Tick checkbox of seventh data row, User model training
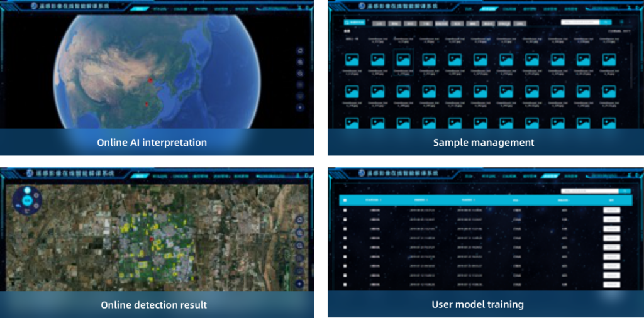Viewport: 644px width, 318px height. point(345,266)
